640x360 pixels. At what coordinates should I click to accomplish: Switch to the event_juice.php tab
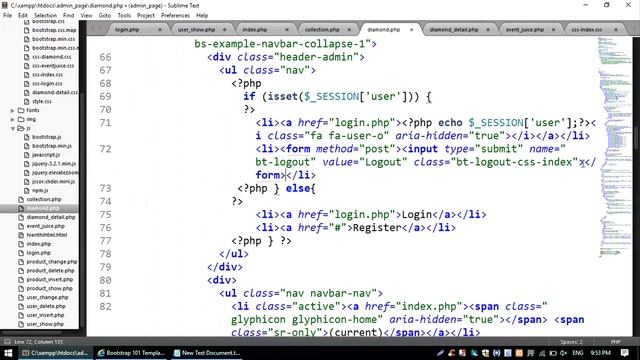525,30
